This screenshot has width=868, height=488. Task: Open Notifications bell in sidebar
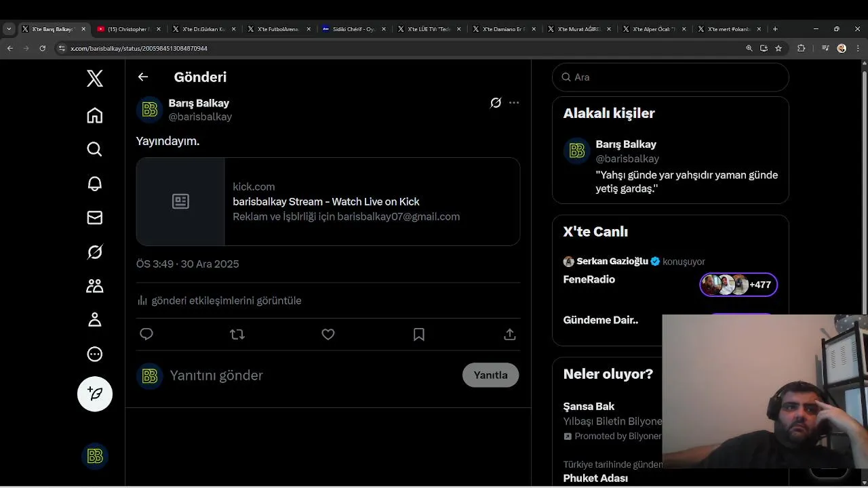click(95, 184)
